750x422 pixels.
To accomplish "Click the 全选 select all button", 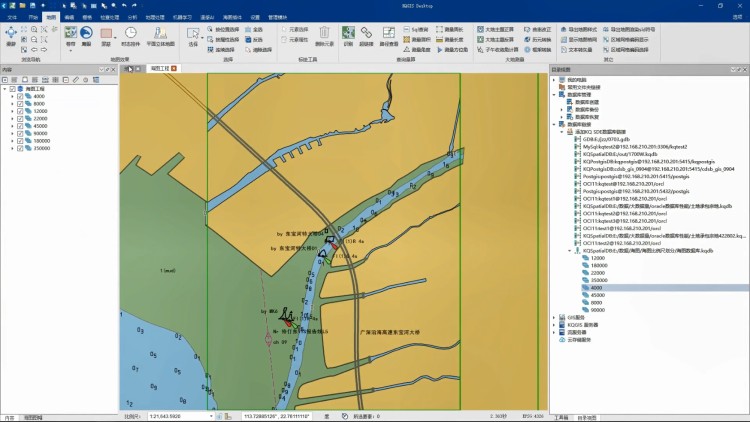I will click(254, 30).
